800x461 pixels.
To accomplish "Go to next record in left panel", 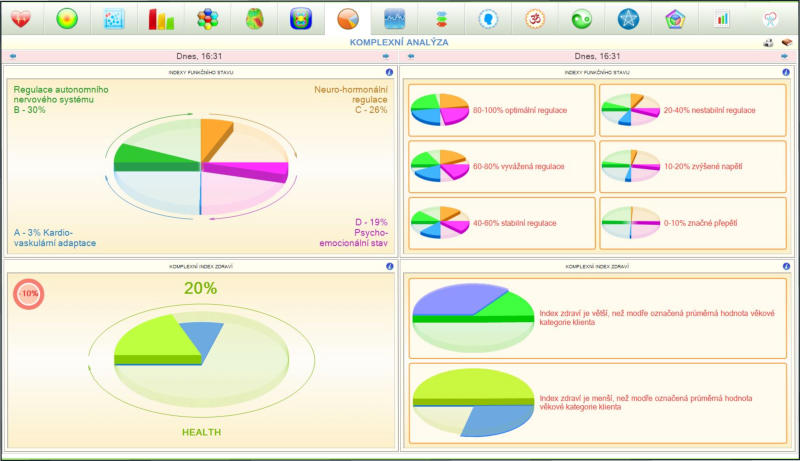I will [x=386, y=57].
